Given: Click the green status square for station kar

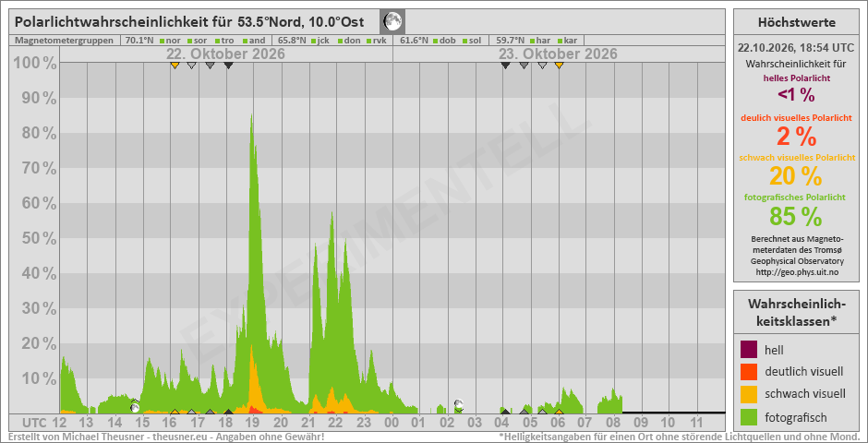Looking at the screenshot, I should tap(560, 41).
